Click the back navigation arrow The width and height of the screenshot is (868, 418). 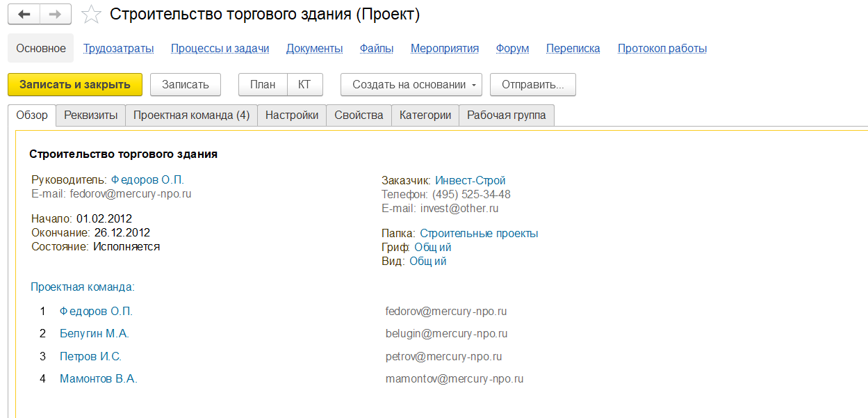[x=24, y=14]
